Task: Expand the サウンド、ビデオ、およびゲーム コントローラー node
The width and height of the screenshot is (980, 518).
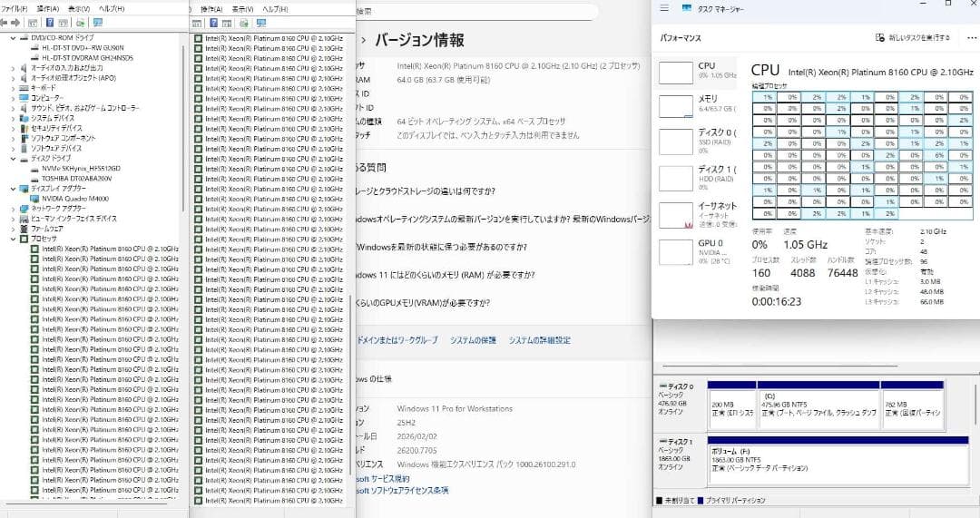Action: pyautogui.click(x=13, y=108)
